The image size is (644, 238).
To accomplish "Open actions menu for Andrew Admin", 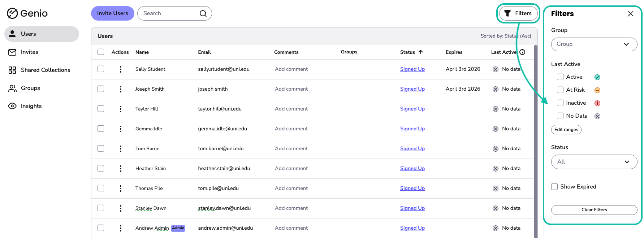I will point(120,228).
